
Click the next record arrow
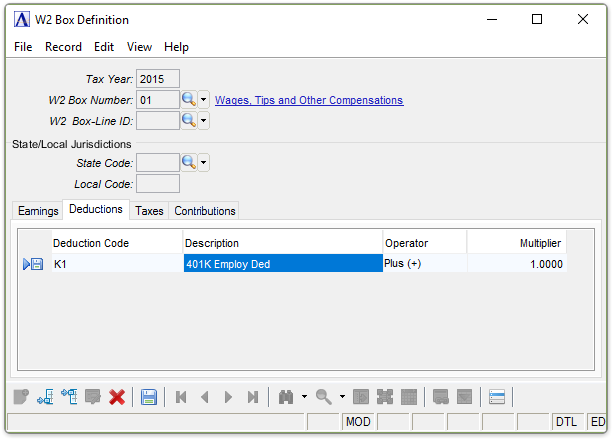[229, 397]
